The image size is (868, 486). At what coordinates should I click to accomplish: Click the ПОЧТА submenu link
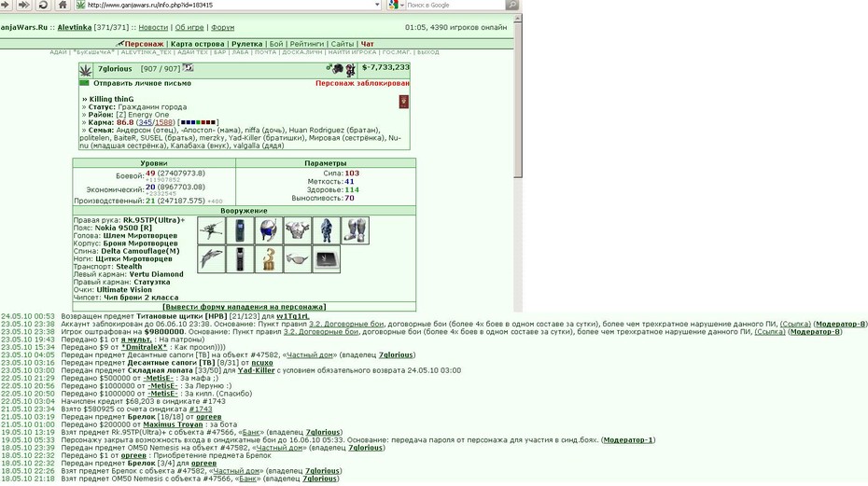(265, 52)
